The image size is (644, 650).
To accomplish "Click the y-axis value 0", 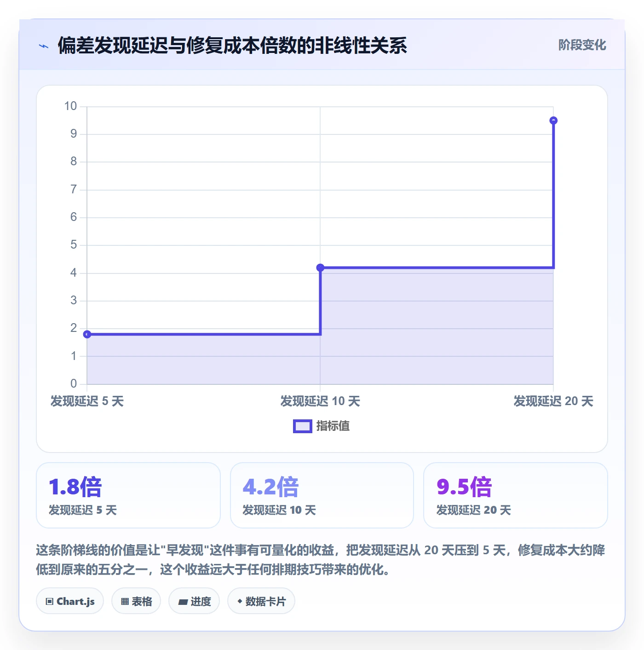I will [x=74, y=383].
